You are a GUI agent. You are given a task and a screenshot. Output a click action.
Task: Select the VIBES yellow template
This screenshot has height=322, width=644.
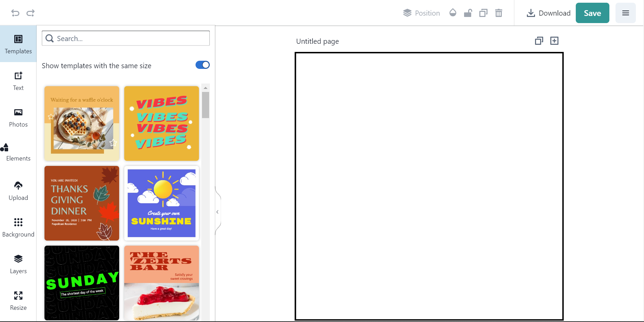point(162,124)
